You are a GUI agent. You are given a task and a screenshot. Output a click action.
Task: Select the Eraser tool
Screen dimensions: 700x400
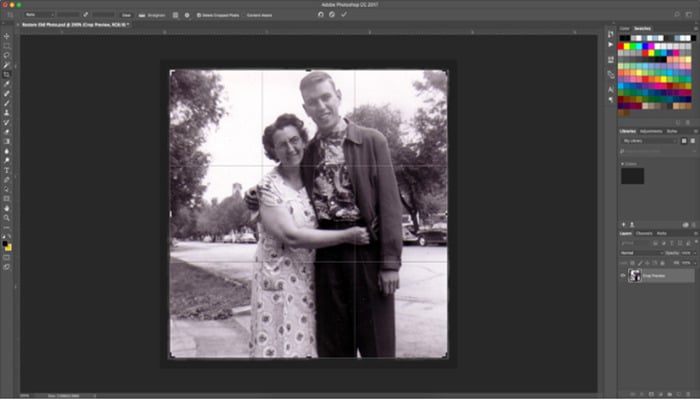tap(7, 132)
